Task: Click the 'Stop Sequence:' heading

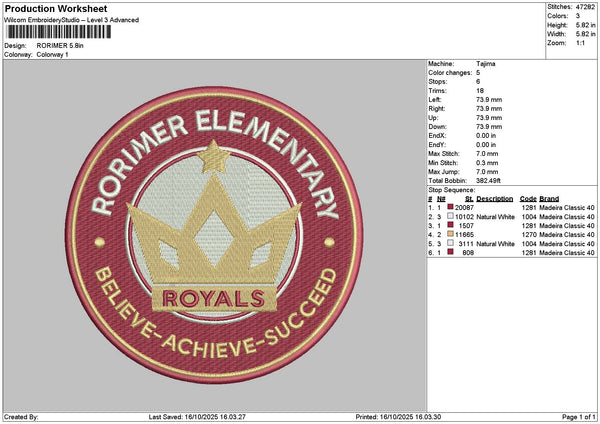Action: click(452, 190)
